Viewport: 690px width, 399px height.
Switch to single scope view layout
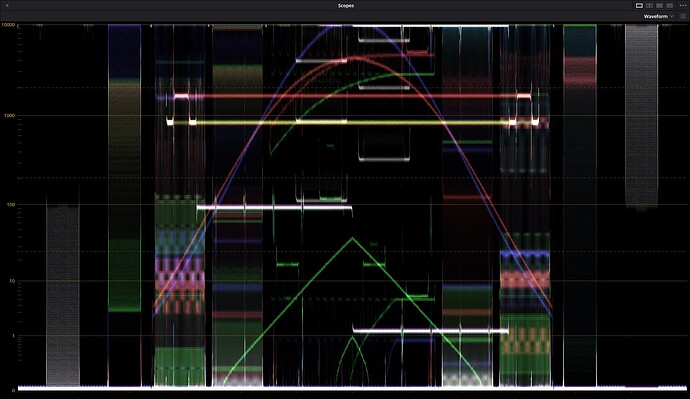tap(639, 5)
